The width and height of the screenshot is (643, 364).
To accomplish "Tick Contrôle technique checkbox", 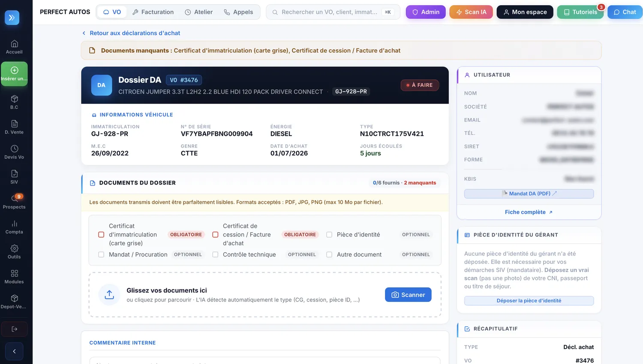I will 215,254.
